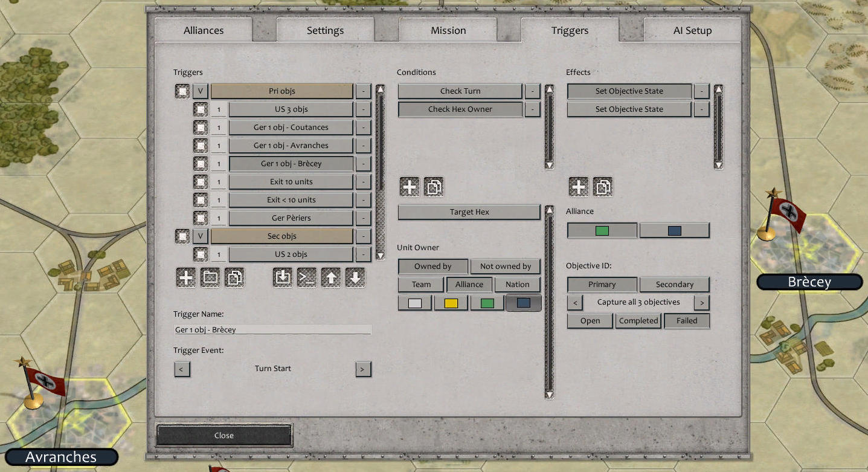Choose the blue alliance in Effects
Image resolution: width=868 pixels, height=472 pixels.
[675, 230]
